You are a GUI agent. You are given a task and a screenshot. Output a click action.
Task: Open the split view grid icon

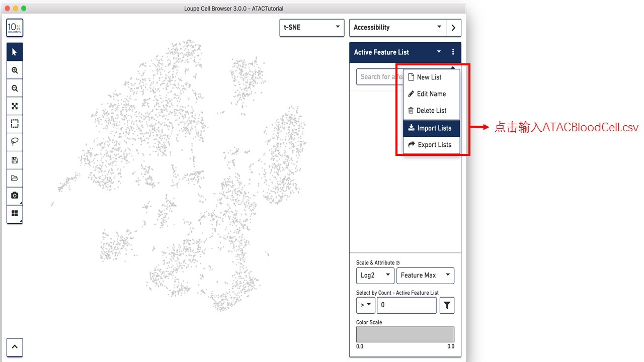coord(15,213)
